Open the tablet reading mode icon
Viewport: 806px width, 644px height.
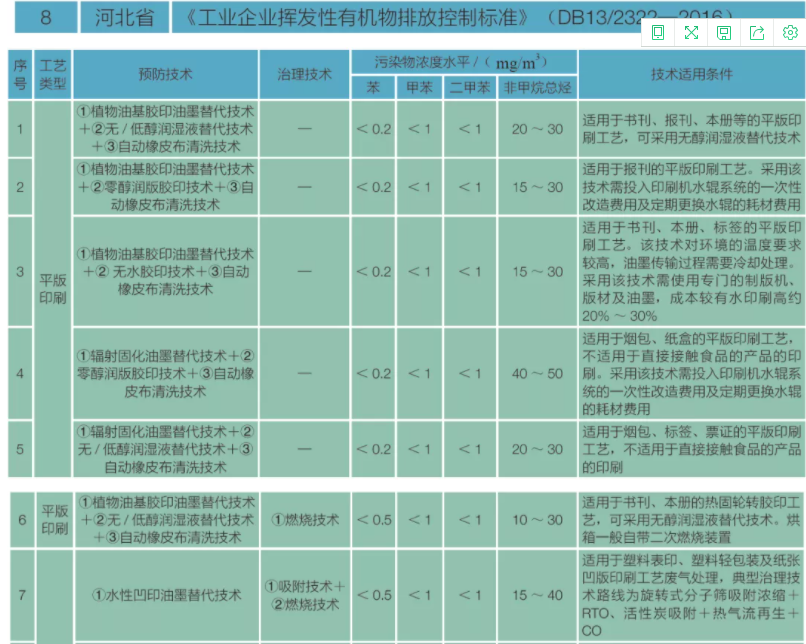point(657,33)
